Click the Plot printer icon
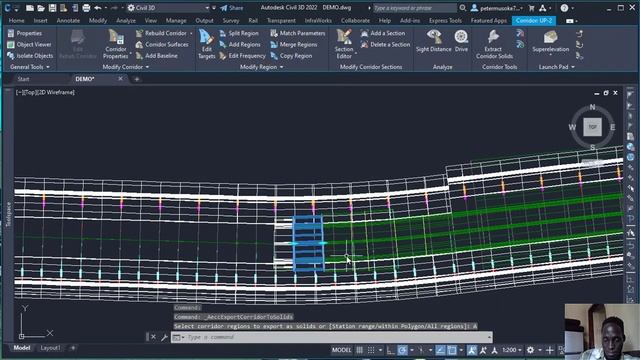The height and width of the screenshot is (360, 640). tap(86, 8)
